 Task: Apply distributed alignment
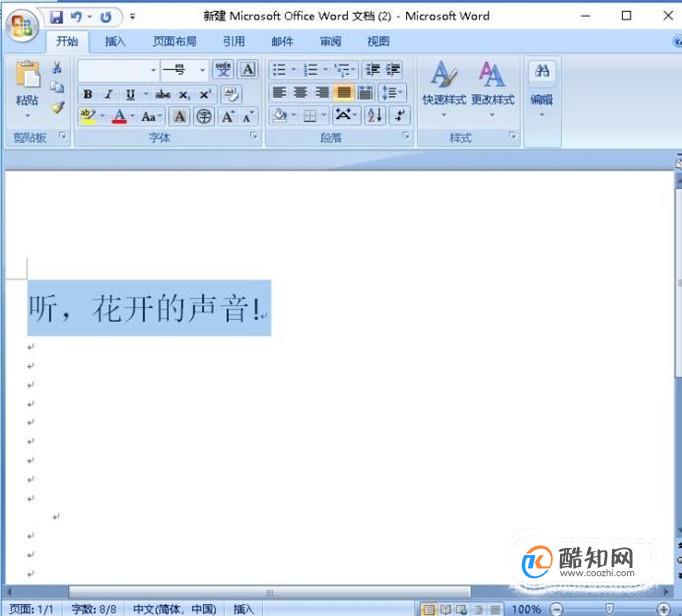click(x=365, y=92)
